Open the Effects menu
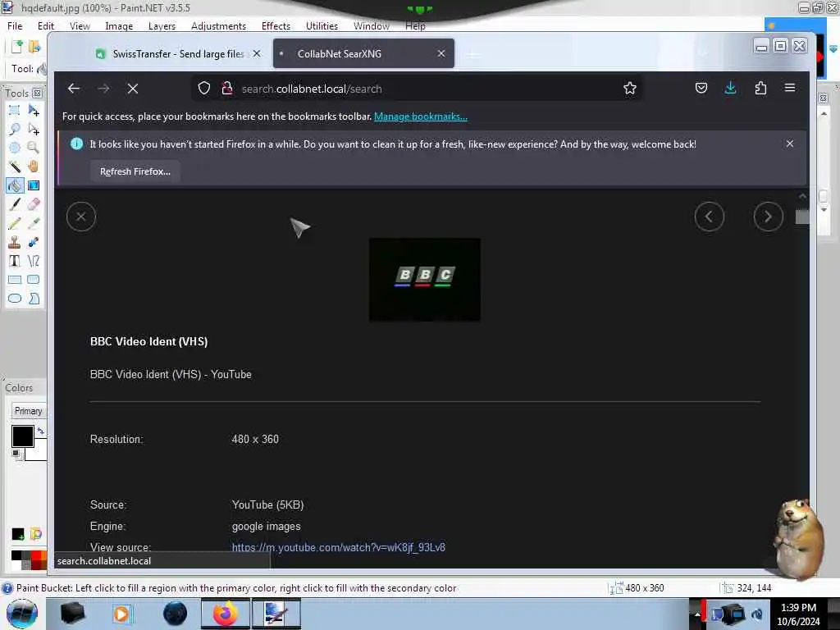The width and height of the screenshot is (840, 630). point(276,25)
